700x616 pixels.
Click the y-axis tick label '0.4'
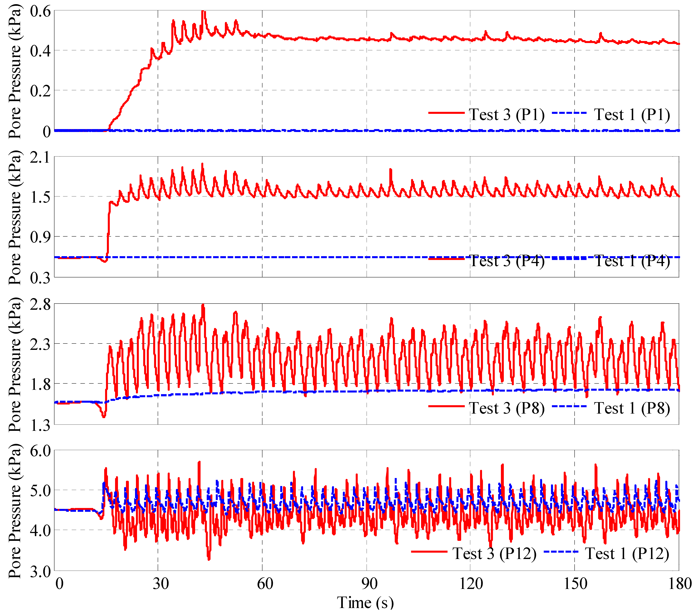point(40,51)
